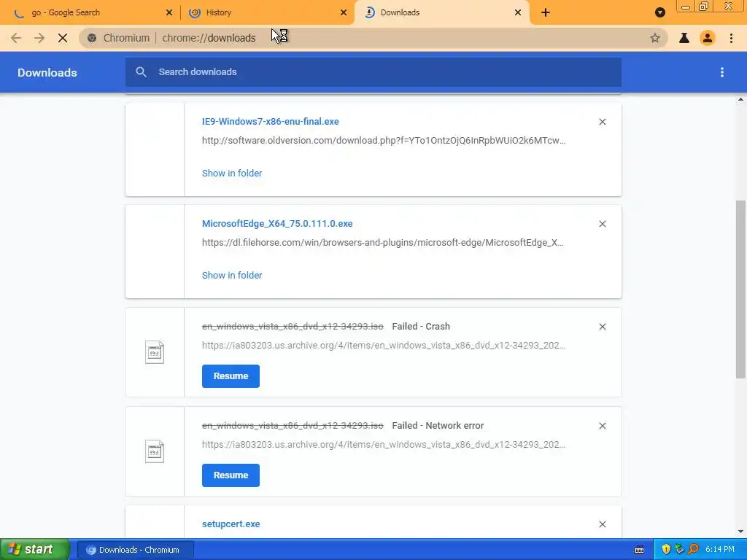
Task: Open the Downloads page more actions menu
Action: click(x=722, y=72)
